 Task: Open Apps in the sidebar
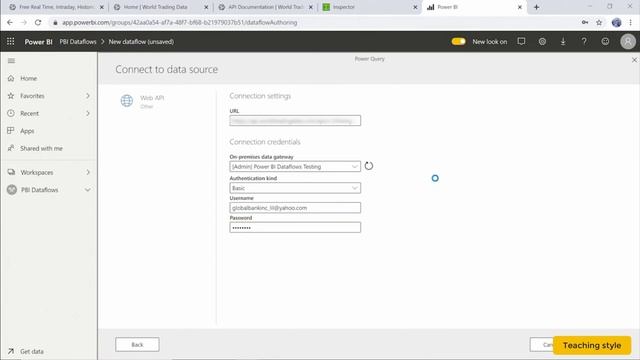27,131
